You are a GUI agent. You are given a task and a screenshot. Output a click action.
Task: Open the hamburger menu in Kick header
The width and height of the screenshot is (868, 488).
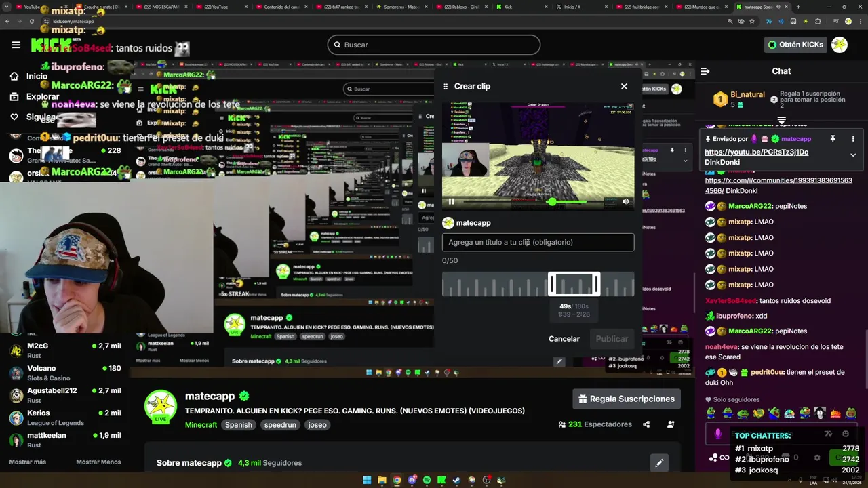coord(16,45)
